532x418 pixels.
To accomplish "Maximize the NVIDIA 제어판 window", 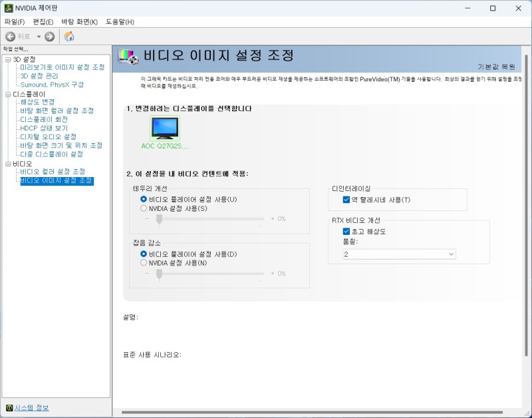I will pyautogui.click(x=493, y=8).
